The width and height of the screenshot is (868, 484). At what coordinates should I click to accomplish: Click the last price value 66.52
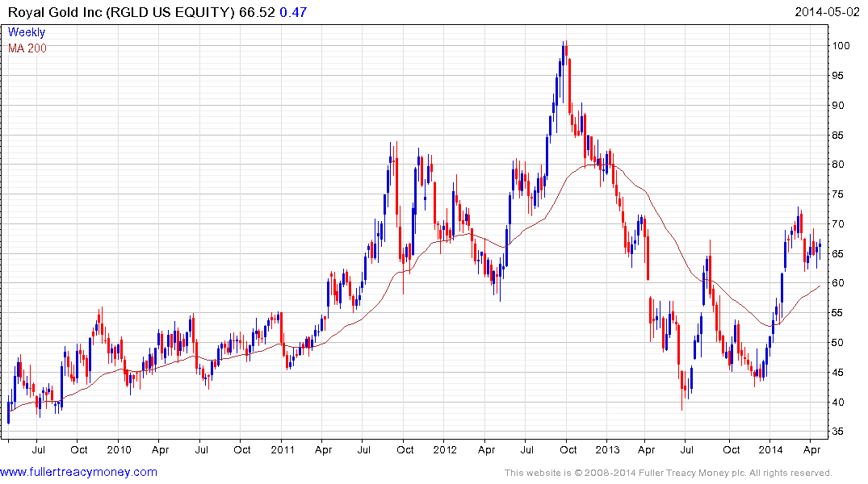(x=257, y=12)
